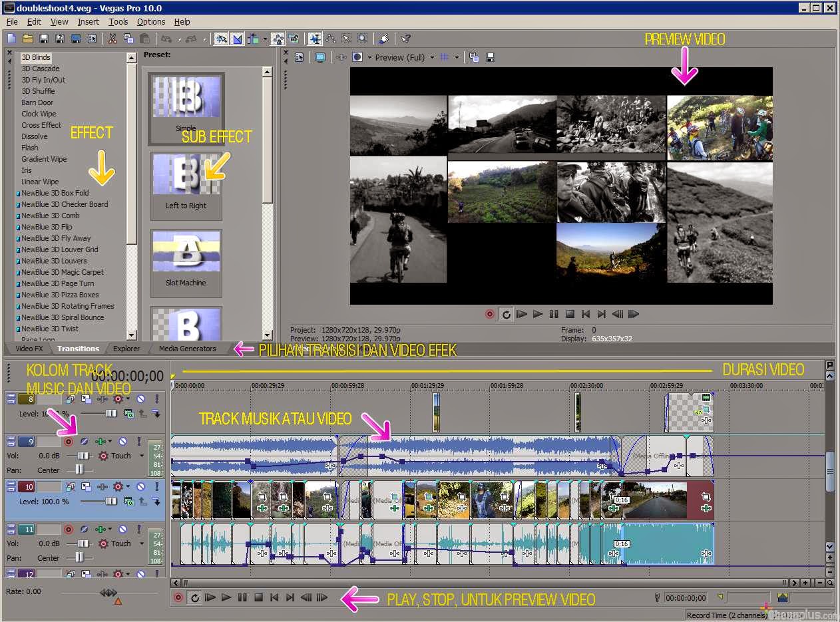Click Preview on External Monitor icon
Viewport: 840px width, 622px height.
pos(320,57)
